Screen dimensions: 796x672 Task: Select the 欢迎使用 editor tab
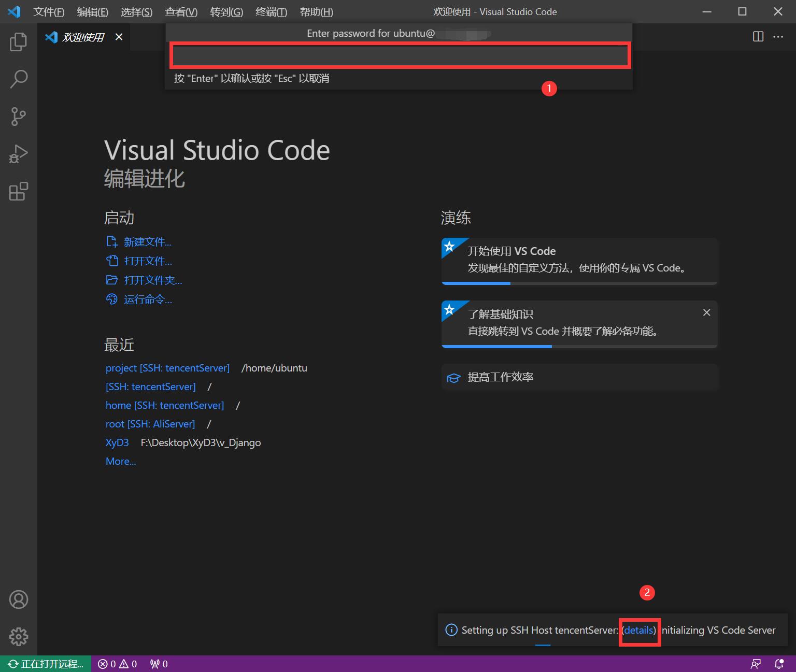pyautogui.click(x=84, y=37)
